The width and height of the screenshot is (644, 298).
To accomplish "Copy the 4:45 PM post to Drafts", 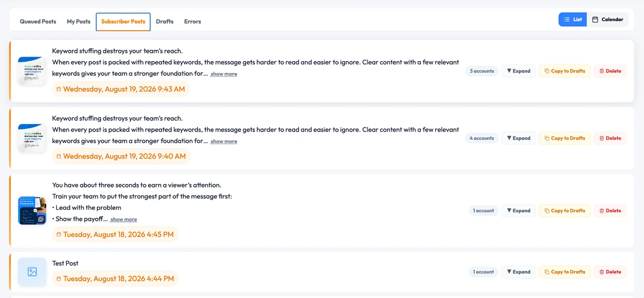I will [x=564, y=211].
